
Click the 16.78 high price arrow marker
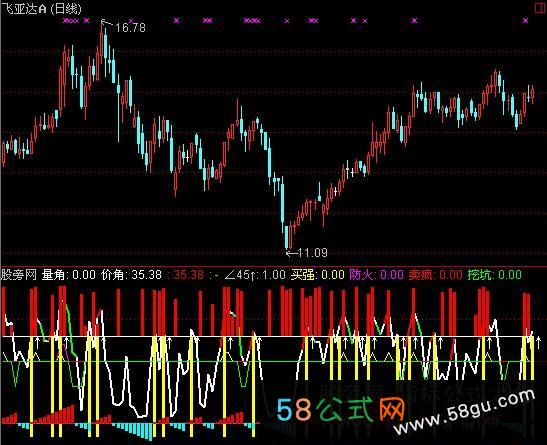pyautogui.click(x=123, y=27)
